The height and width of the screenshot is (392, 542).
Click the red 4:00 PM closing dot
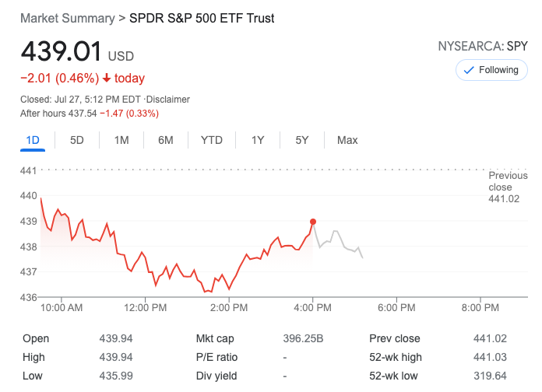(x=313, y=222)
